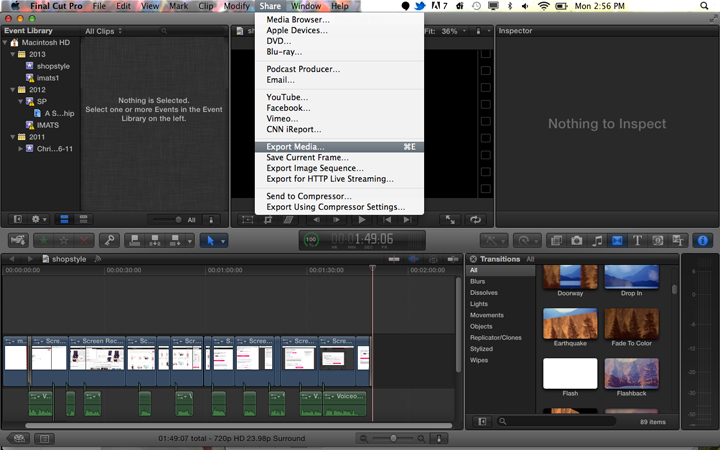Mark clip as Favorite with the green star

click(x=44, y=240)
